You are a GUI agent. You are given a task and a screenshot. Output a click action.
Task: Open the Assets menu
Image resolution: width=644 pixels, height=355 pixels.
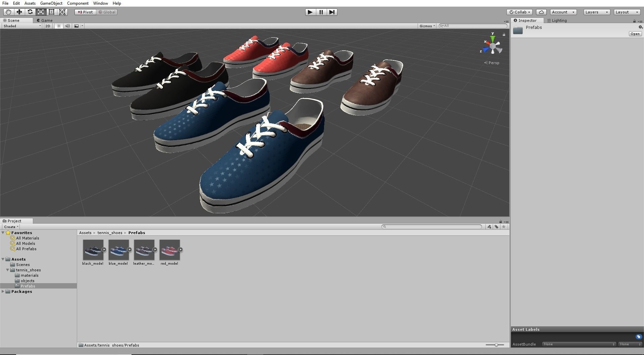click(x=30, y=3)
